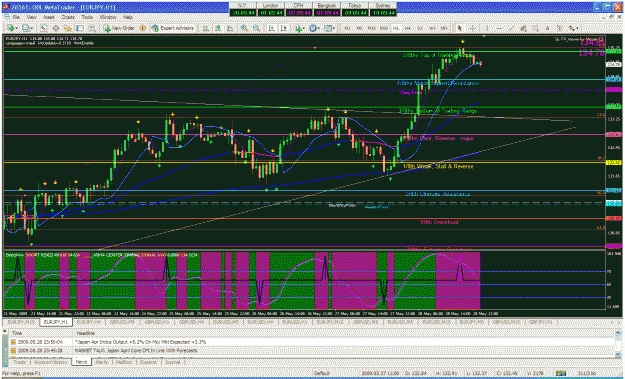Switch to the EURJPY,H1 chart tab
Image resolution: width=625 pixels, height=379 pixels.
click(56, 322)
